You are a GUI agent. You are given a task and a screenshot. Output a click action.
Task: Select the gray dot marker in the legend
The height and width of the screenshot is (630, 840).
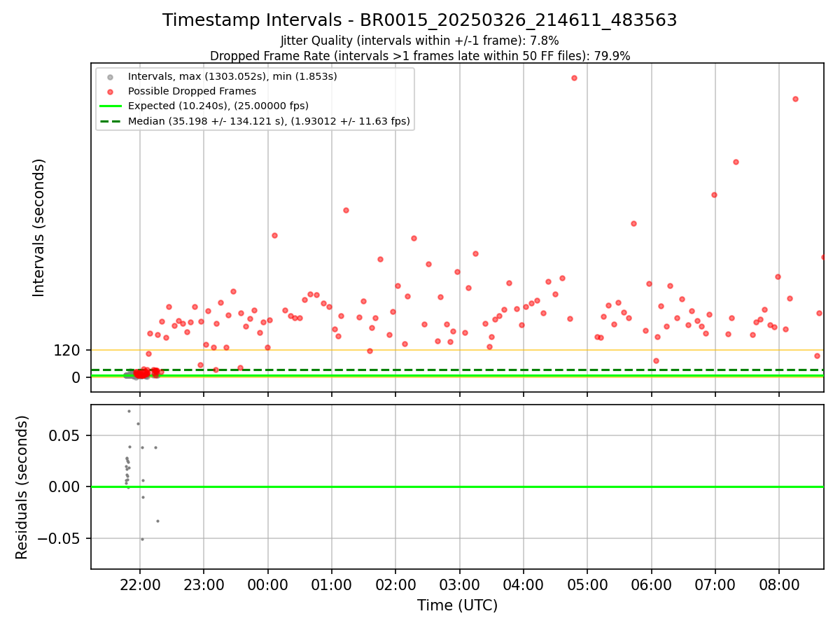click(x=110, y=77)
